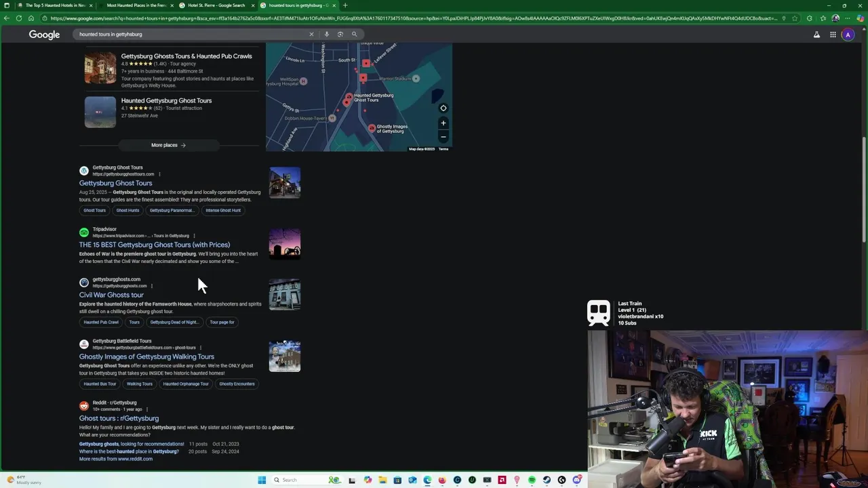Open more options for gettysburgghosts.com result

[x=152, y=286]
